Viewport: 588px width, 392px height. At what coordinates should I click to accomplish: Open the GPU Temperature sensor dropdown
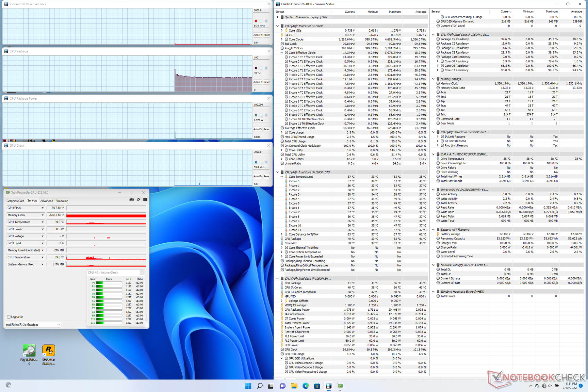[x=42, y=222]
